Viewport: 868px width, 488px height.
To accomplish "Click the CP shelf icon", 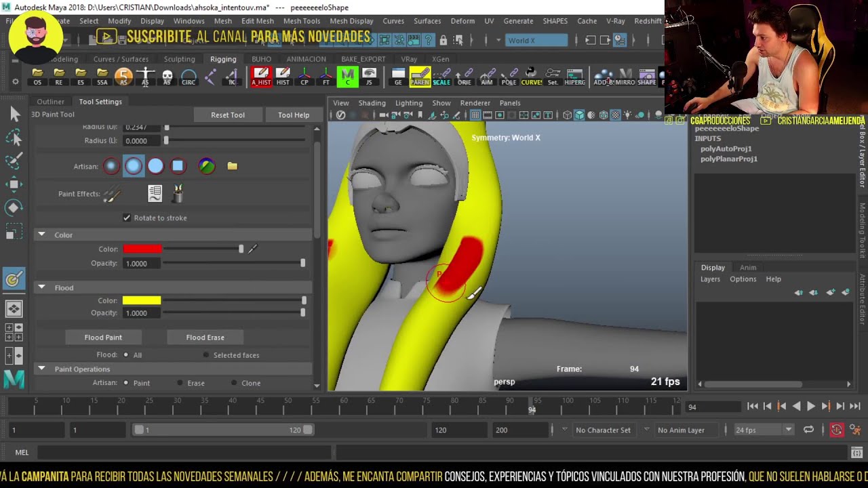I will point(304,77).
